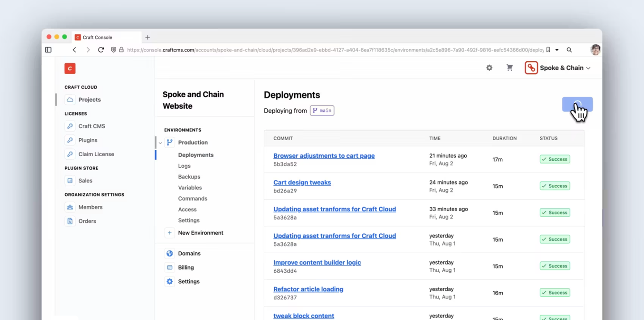Click the header settings gear icon

click(489, 68)
